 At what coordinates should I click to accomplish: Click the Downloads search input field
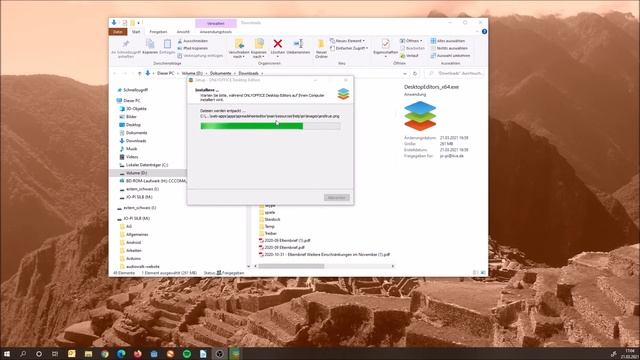click(x=455, y=73)
